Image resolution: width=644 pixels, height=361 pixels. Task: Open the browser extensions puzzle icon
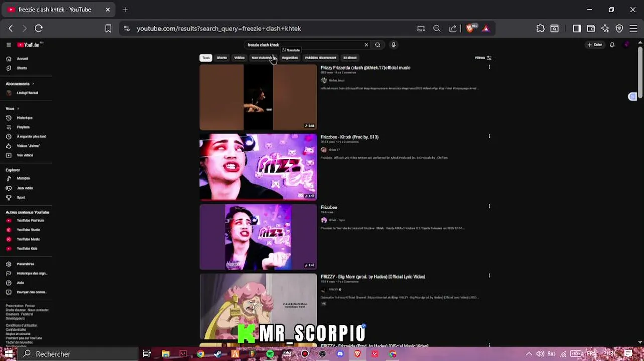[540, 29]
